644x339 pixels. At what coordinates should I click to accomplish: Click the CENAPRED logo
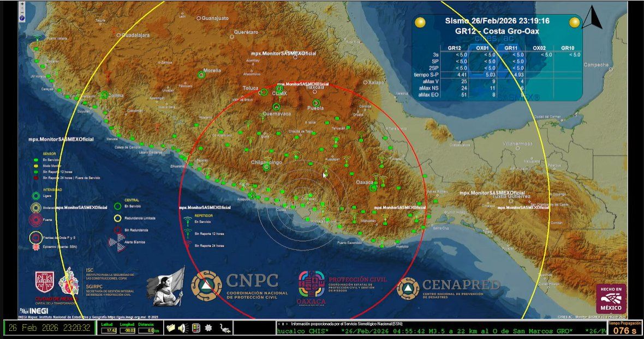click(x=448, y=288)
